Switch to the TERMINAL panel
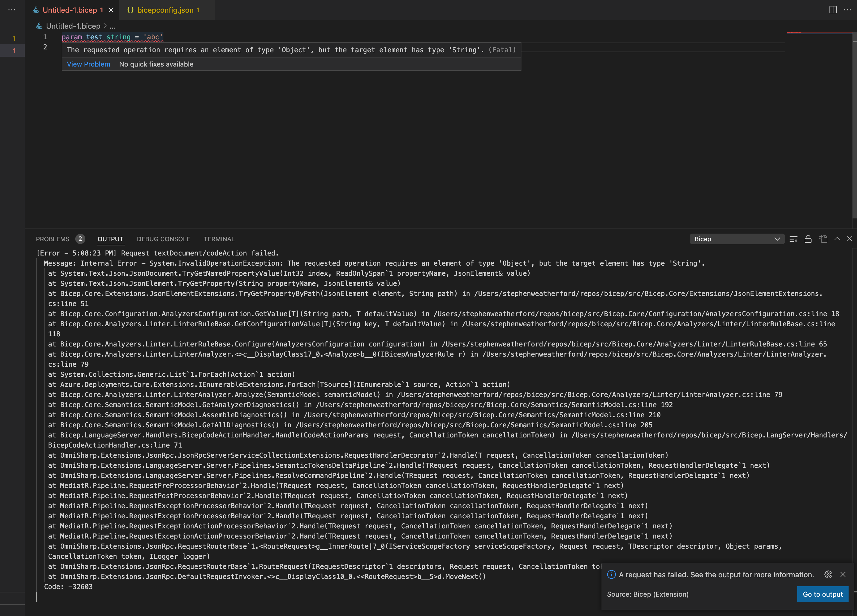The width and height of the screenshot is (857, 616). [x=219, y=239]
